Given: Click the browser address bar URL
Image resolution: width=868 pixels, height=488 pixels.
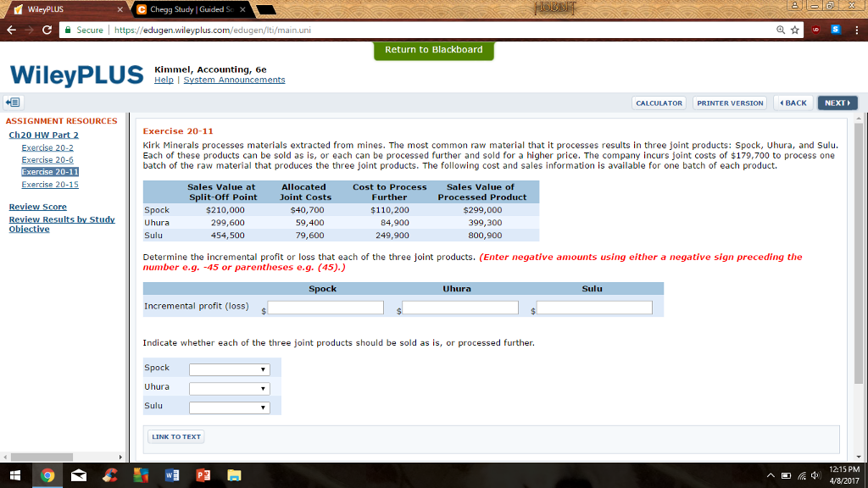Looking at the screenshot, I should click(213, 30).
